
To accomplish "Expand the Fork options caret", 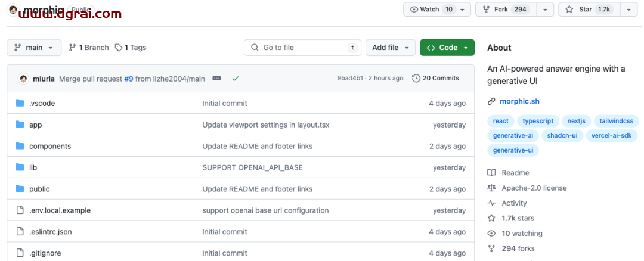I will point(546,9).
